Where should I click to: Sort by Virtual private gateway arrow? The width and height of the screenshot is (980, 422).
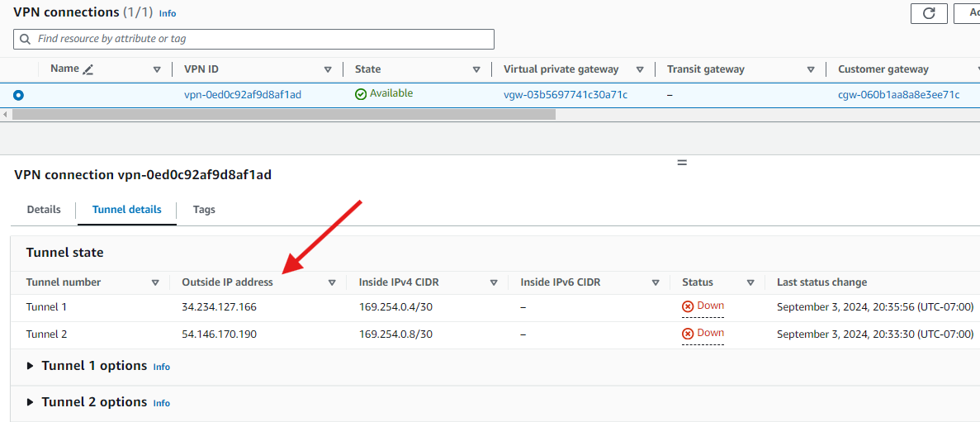pos(639,70)
